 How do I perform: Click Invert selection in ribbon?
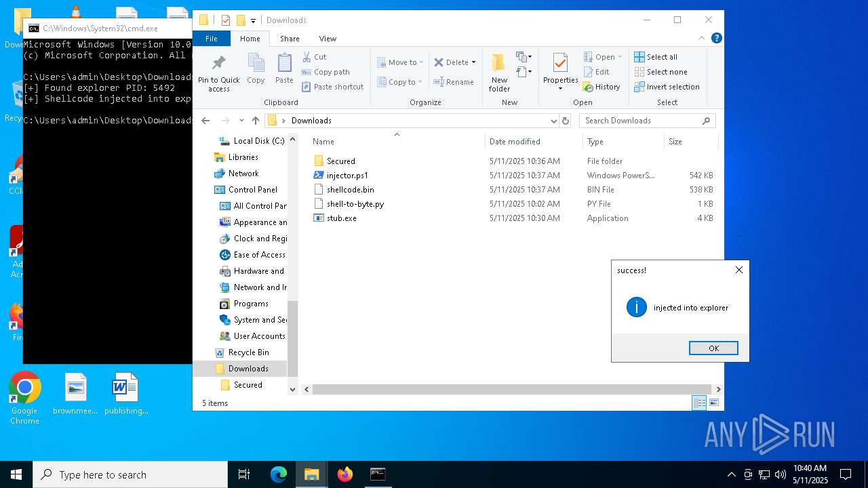[667, 87]
